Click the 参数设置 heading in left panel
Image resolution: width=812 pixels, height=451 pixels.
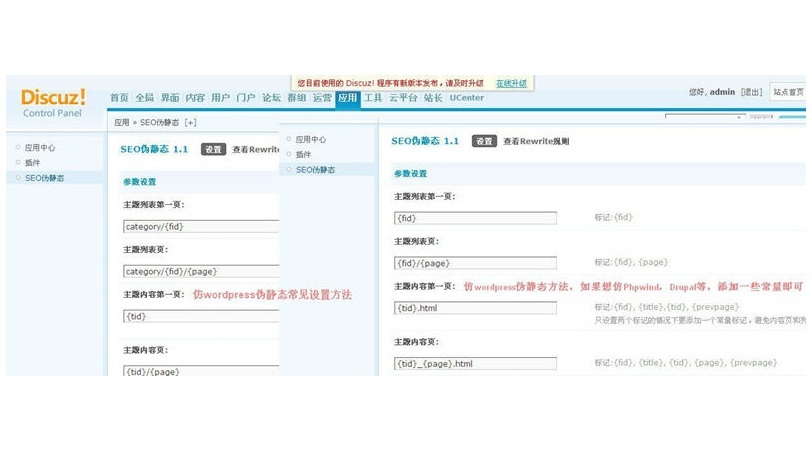(139, 182)
